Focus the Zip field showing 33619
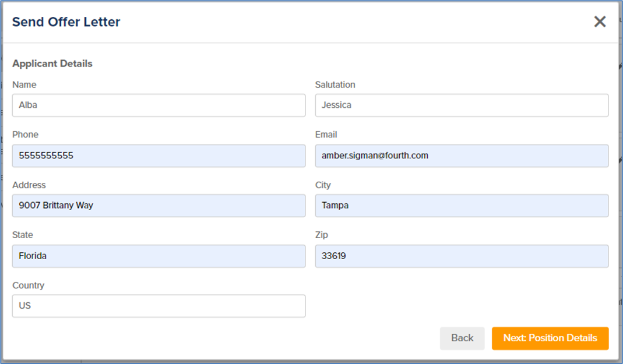 pyautogui.click(x=462, y=256)
